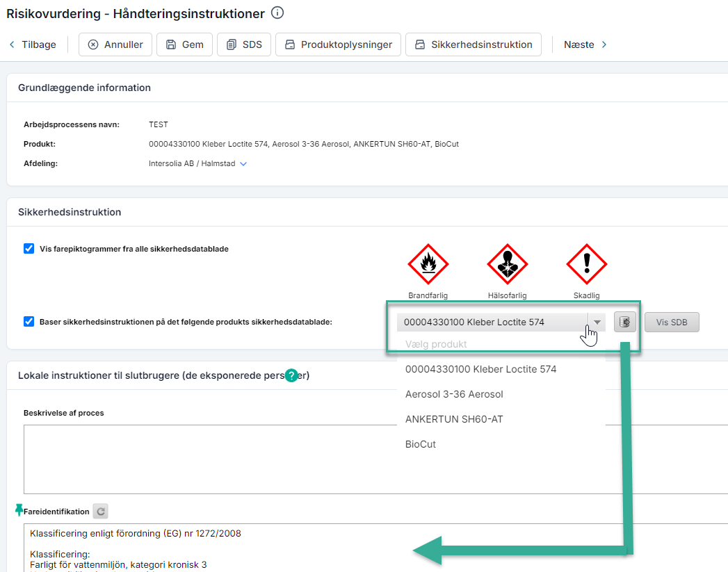Click the Skadlig exclamation pictogram

[587, 264]
